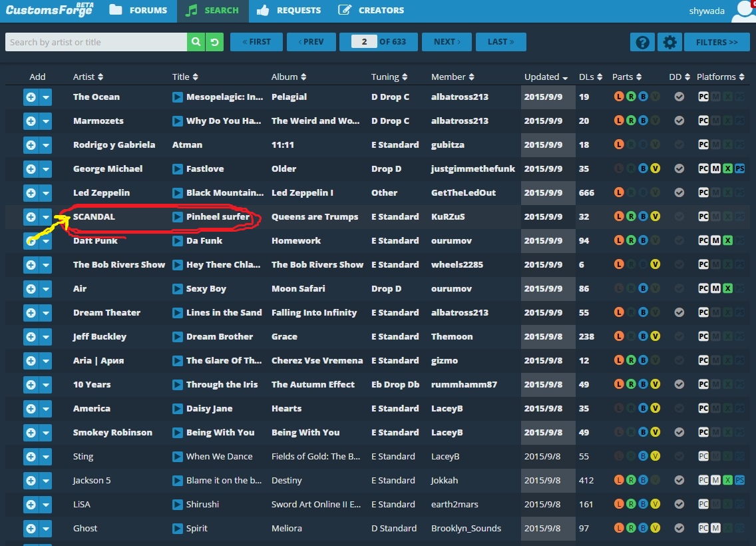756x546 pixels.
Task: Go to the Next page
Action: pos(447,42)
